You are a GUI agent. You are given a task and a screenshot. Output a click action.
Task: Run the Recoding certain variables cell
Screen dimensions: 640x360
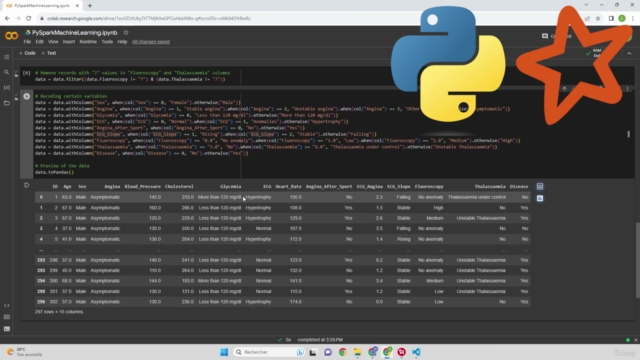click(x=27, y=97)
